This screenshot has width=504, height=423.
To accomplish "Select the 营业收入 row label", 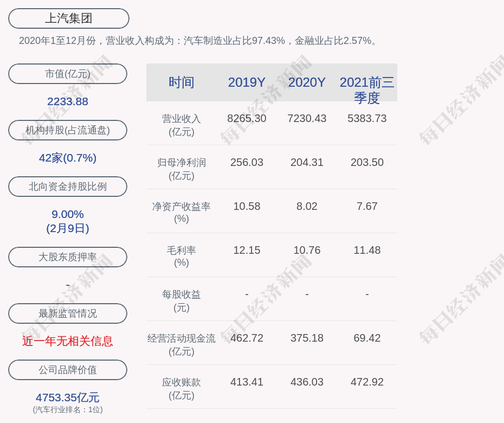I will (x=182, y=125).
